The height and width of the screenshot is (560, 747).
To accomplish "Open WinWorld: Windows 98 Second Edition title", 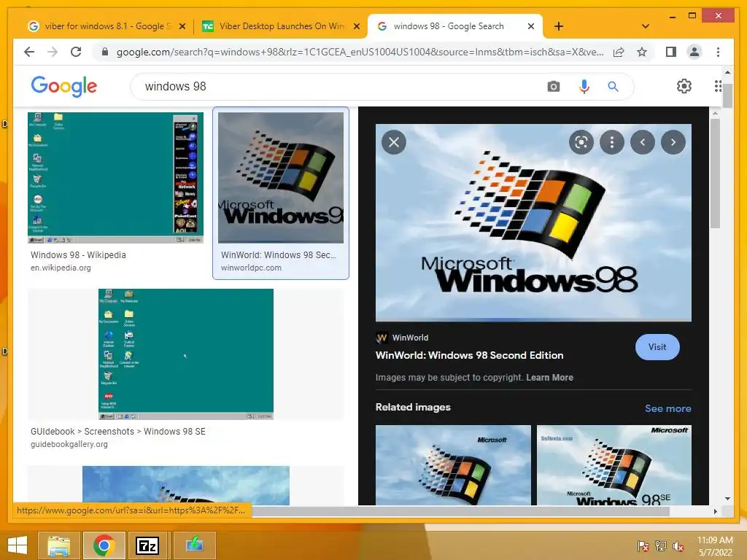I will pyautogui.click(x=469, y=355).
